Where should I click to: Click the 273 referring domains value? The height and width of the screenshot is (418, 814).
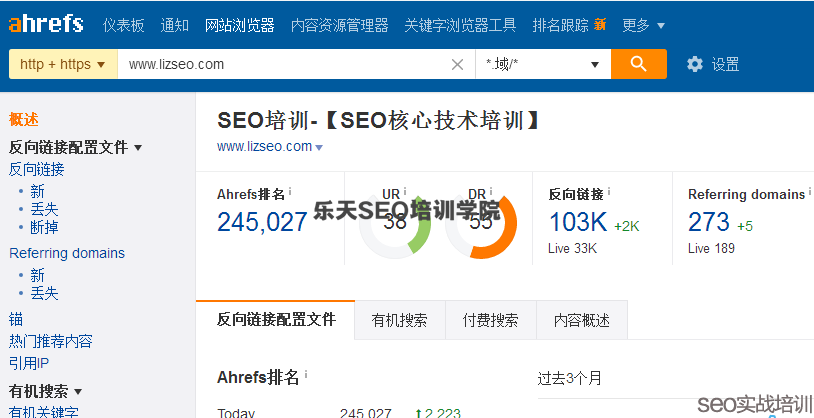pyautogui.click(x=709, y=222)
